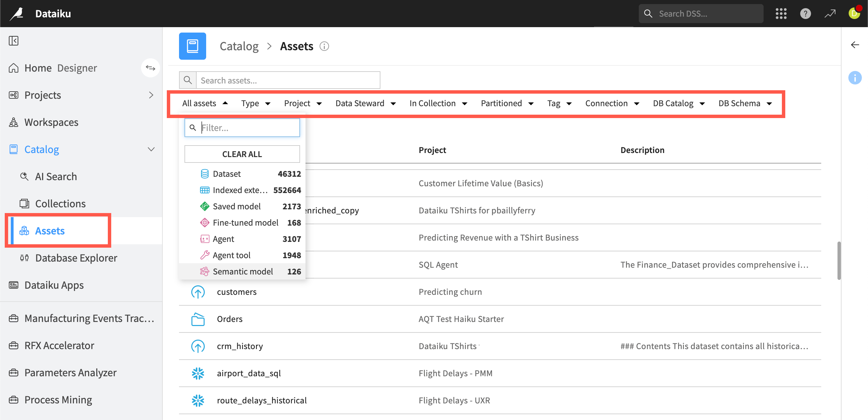
Task: Open AI Search in sidebar
Action: (x=56, y=176)
